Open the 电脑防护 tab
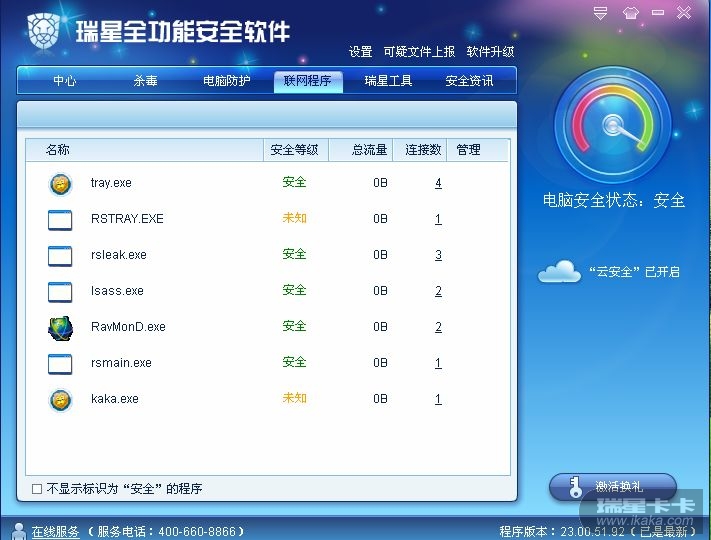The width and height of the screenshot is (711, 540). coord(226,81)
